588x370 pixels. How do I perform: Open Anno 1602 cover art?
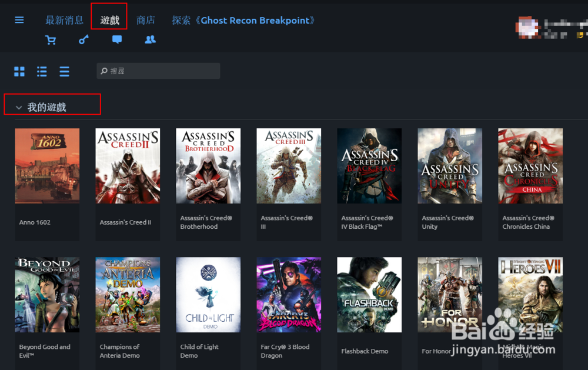(47, 166)
